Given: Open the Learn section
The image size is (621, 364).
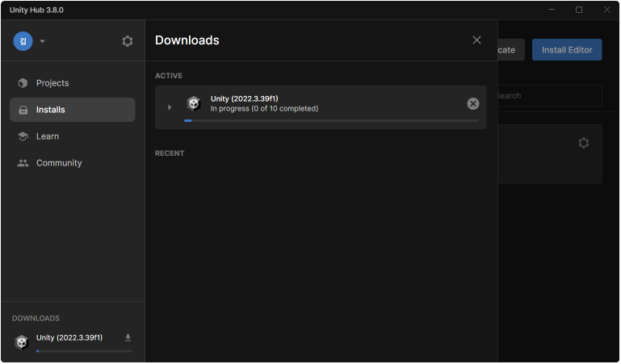Looking at the screenshot, I should click(48, 136).
